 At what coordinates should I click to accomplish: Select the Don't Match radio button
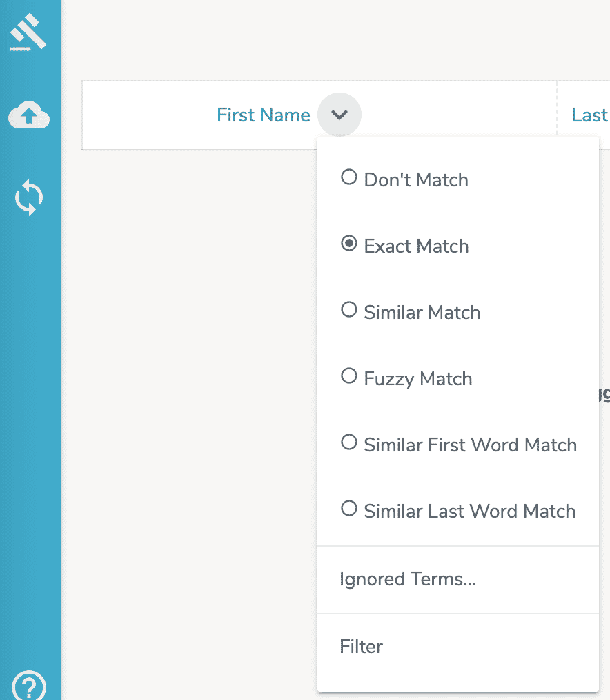349,177
